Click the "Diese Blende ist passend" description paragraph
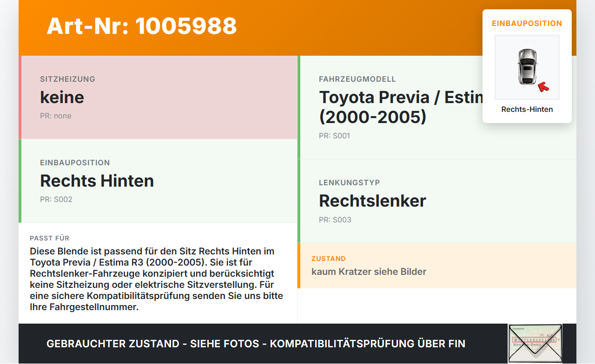This screenshot has width=595, height=364. [157, 279]
